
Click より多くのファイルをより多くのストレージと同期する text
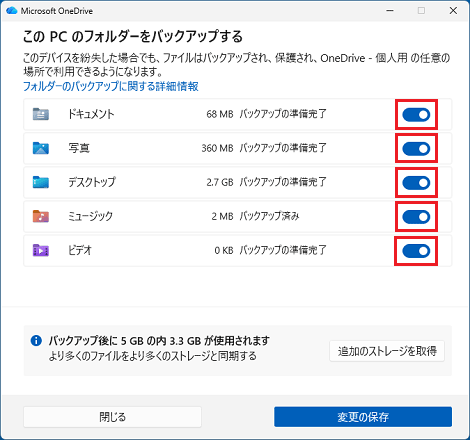153,356
